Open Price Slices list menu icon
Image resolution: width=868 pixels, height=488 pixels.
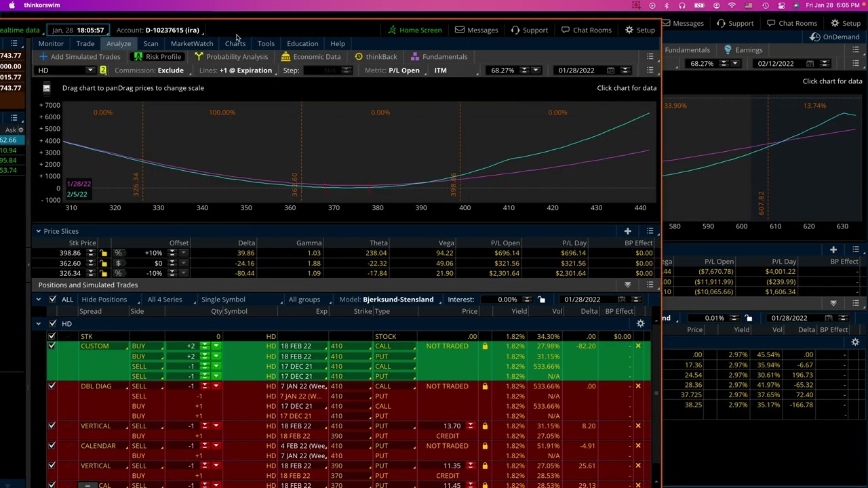click(x=650, y=231)
